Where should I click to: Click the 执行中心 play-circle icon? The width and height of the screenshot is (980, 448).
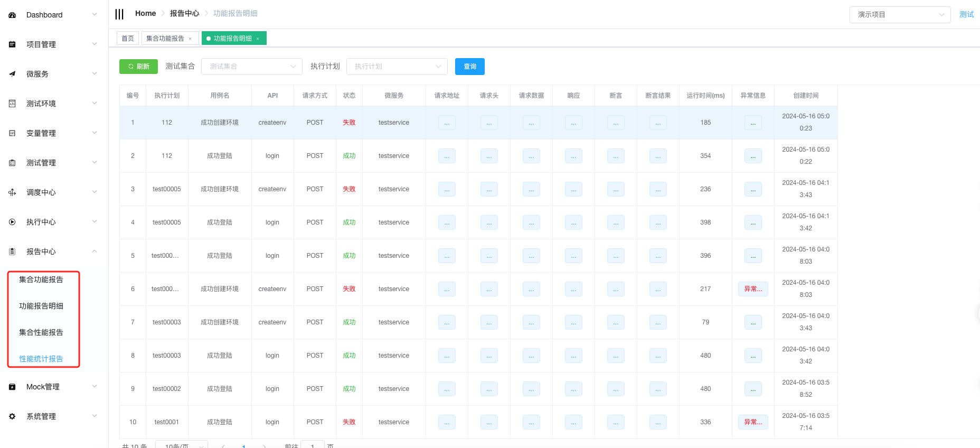click(12, 222)
